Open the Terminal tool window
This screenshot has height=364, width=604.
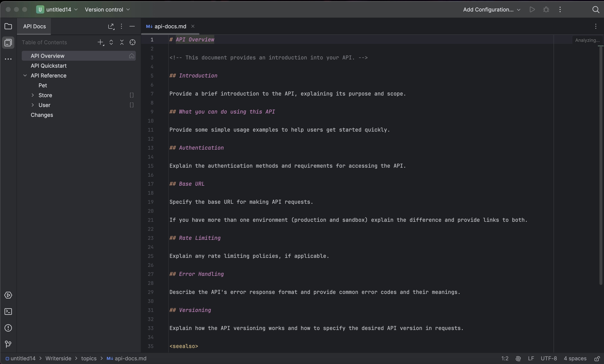pos(8,312)
